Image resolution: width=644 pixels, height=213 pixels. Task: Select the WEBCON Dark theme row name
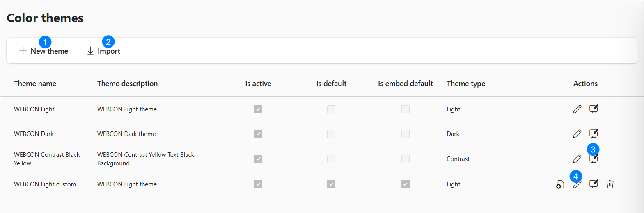pos(34,134)
